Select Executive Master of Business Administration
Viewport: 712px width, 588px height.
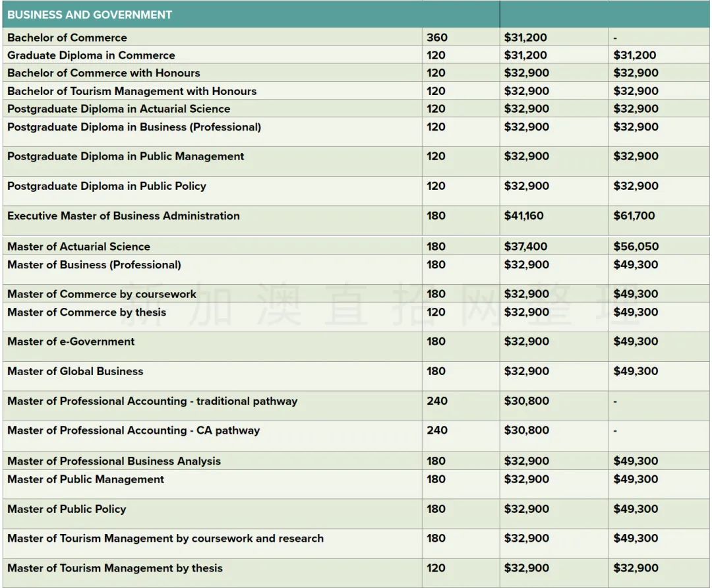[x=123, y=215]
